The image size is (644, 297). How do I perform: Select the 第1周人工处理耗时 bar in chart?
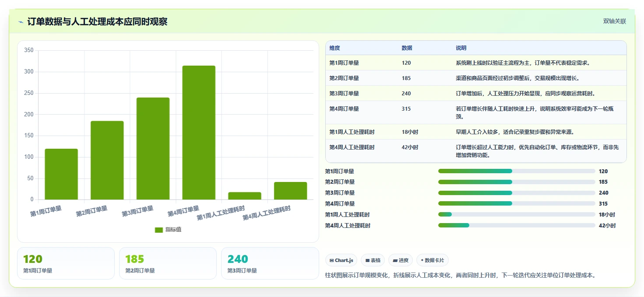click(x=245, y=196)
